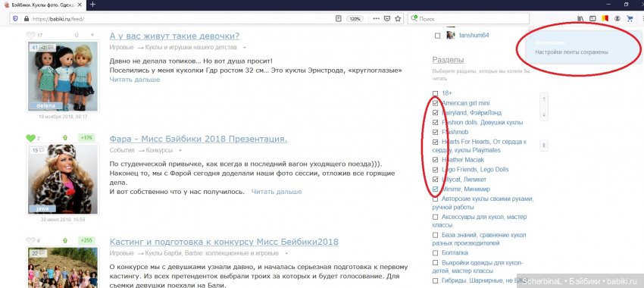Uncheck Fairyland, ФэйриЛэнд checkbox
644x288 pixels.
coord(436,113)
